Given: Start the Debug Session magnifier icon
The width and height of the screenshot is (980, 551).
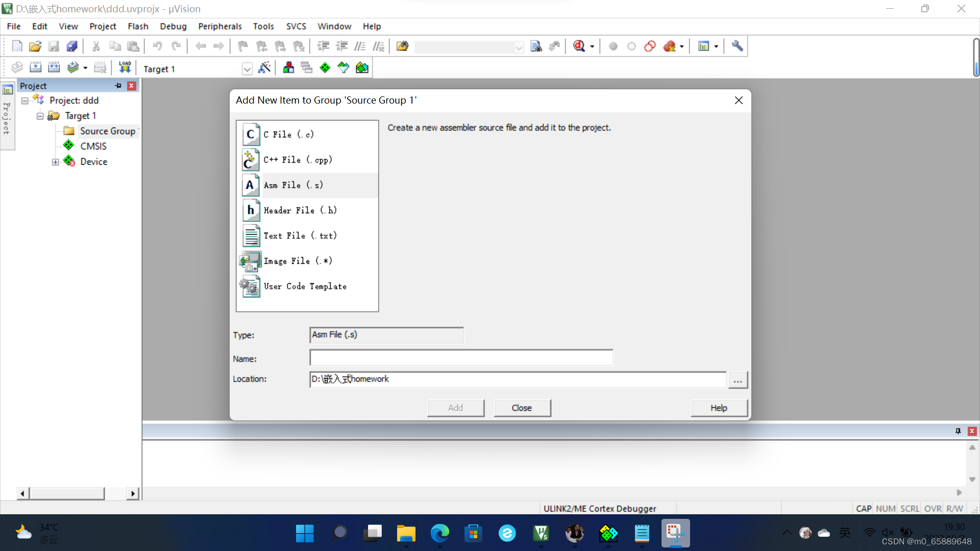Looking at the screenshot, I should 579,46.
